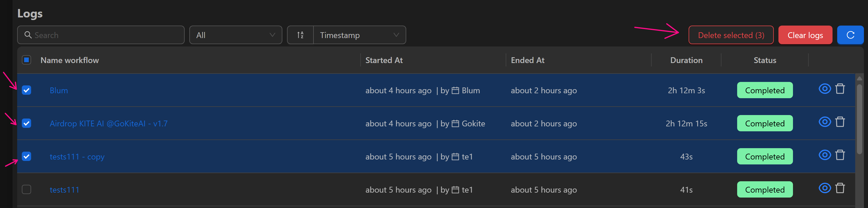The image size is (868, 208).
Task: Open the All status filter dropdown
Action: [x=235, y=35]
